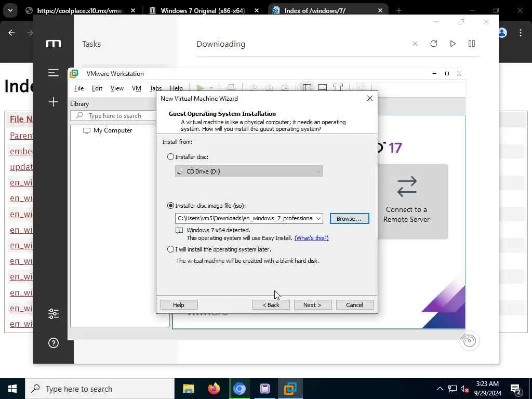532x399 pixels.
Task: Open VMware Workstation taskbar icon
Action: coord(290,389)
